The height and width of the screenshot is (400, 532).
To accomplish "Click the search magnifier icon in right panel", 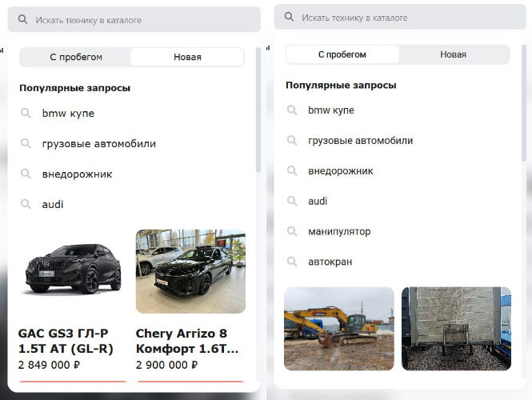I will 289,17.
